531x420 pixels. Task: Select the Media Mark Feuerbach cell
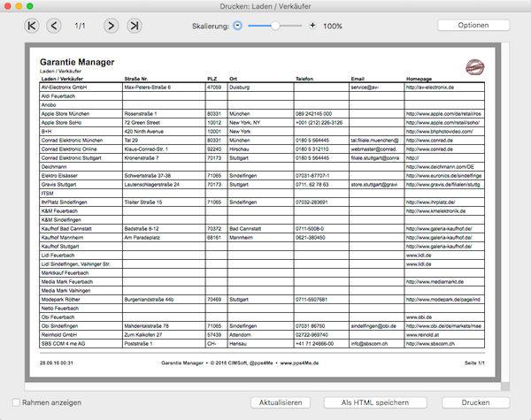pyautogui.click(x=81, y=281)
